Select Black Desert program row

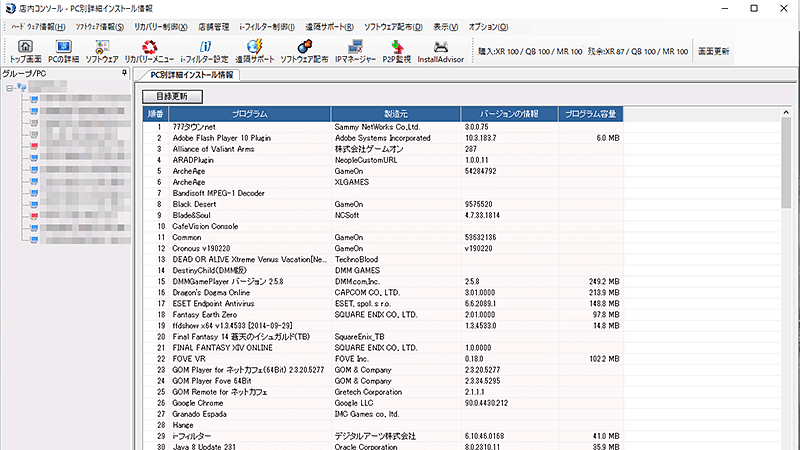point(383,204)
